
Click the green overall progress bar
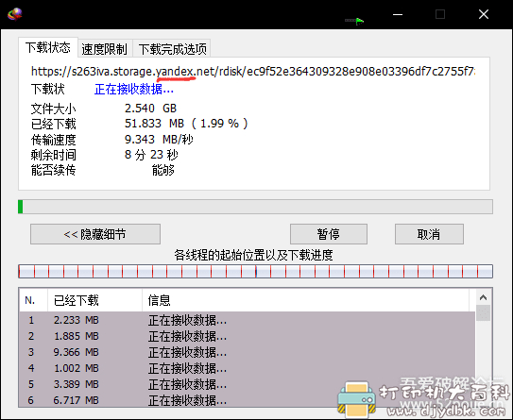(255, 207)
